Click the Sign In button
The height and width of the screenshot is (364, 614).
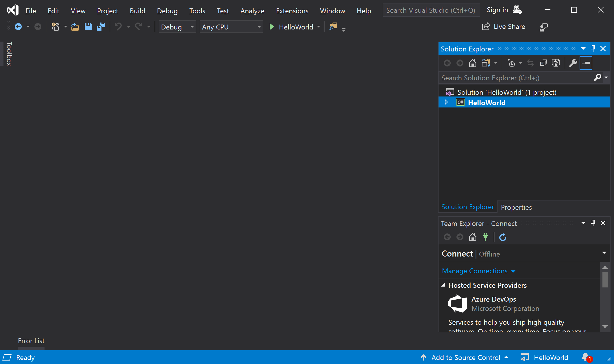(x=502, y=10)
